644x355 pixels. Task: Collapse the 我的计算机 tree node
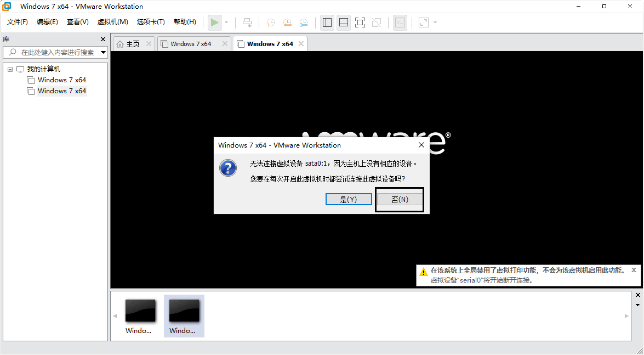10,70
